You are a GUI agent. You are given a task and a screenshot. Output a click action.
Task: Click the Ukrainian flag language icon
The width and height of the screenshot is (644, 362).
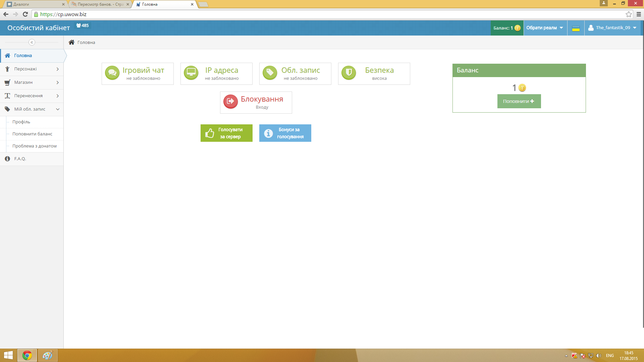576,28
